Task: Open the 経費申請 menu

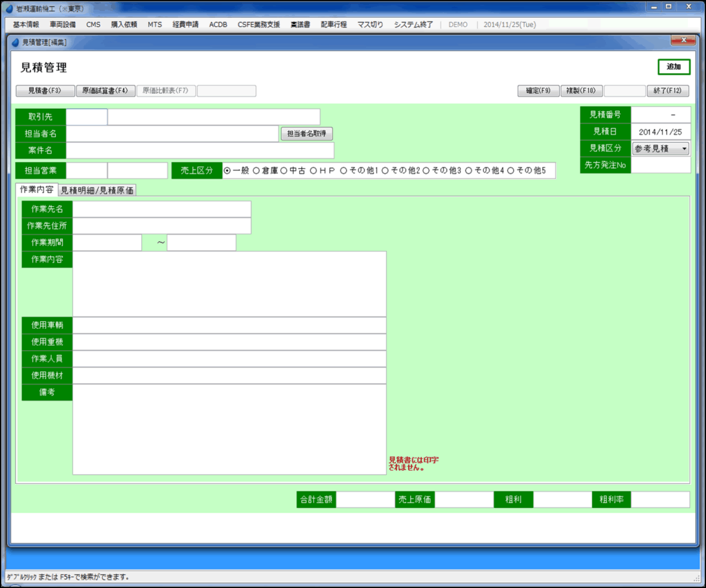Action: coord(185,24)
